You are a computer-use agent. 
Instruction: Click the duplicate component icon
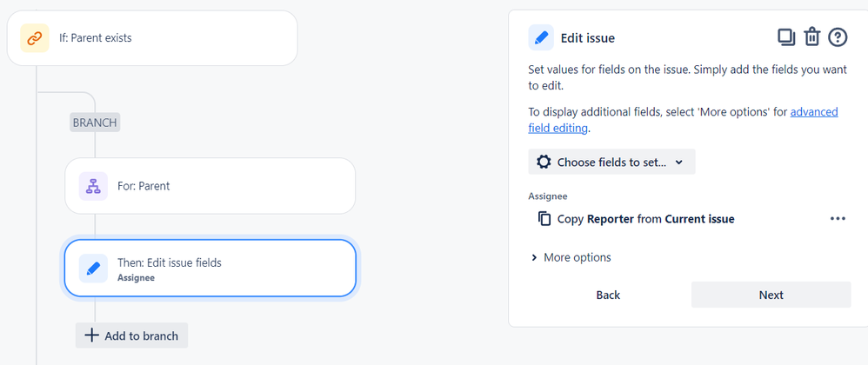tap(786, 37)
